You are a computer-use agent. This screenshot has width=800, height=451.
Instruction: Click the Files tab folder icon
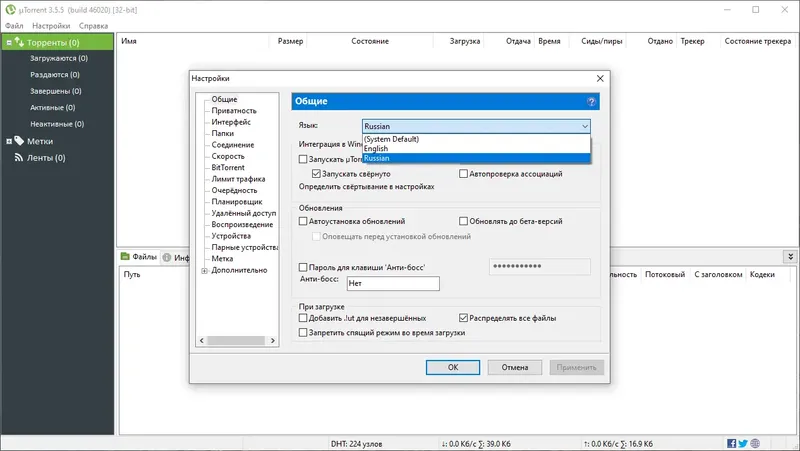[x=125, y=256]
